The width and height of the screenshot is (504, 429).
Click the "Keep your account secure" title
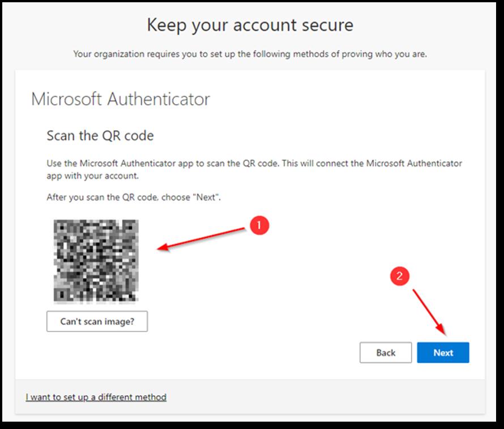tap(250, 25)
